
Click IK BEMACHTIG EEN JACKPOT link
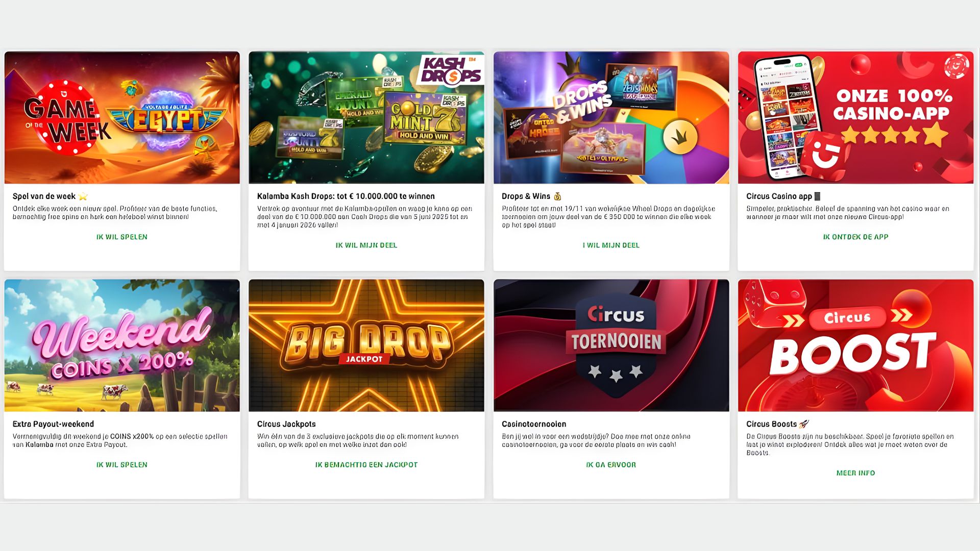coord(366,465)
